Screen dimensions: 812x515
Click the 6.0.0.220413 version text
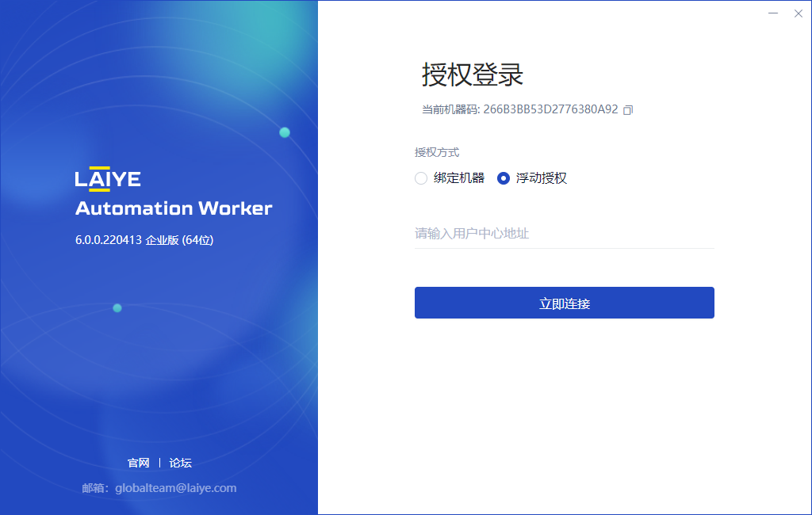click(109, 240)
